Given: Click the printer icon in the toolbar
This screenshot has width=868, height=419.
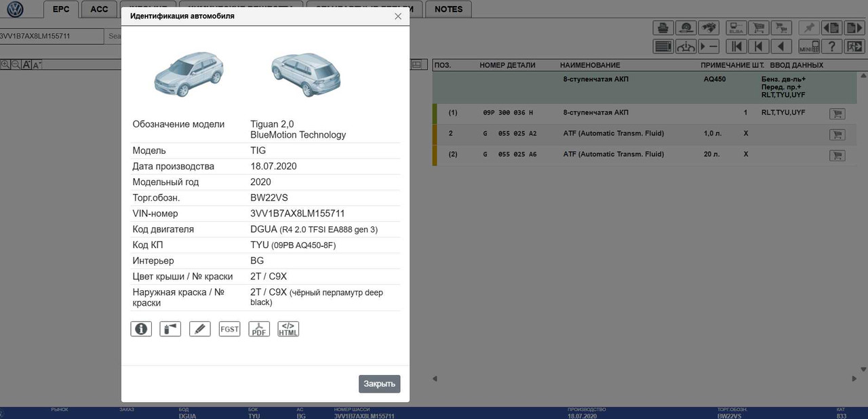Looking at the screenshot, I should (x=663, y=28).
